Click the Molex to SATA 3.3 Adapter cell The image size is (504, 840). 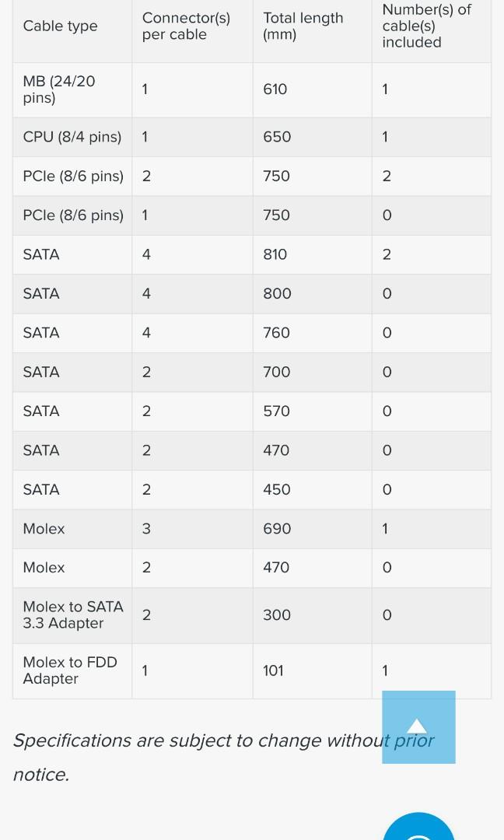(73, 615)
